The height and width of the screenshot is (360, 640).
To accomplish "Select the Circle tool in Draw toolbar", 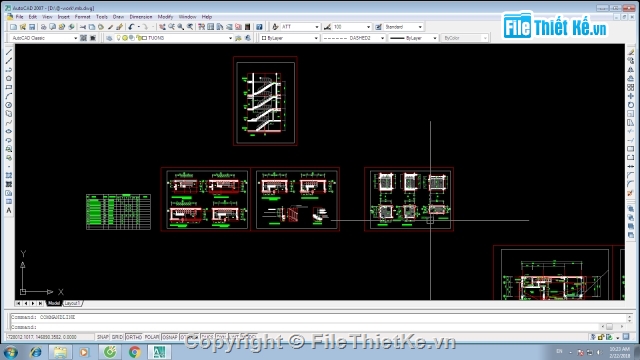I will 9,105.
